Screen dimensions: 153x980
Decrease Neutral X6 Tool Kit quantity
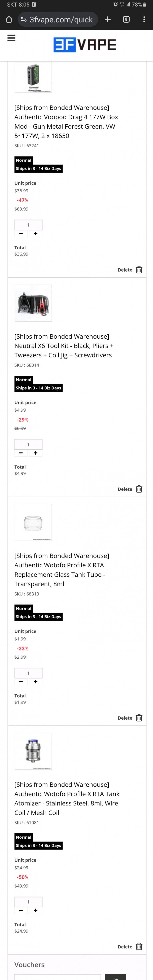click(21, 453)
